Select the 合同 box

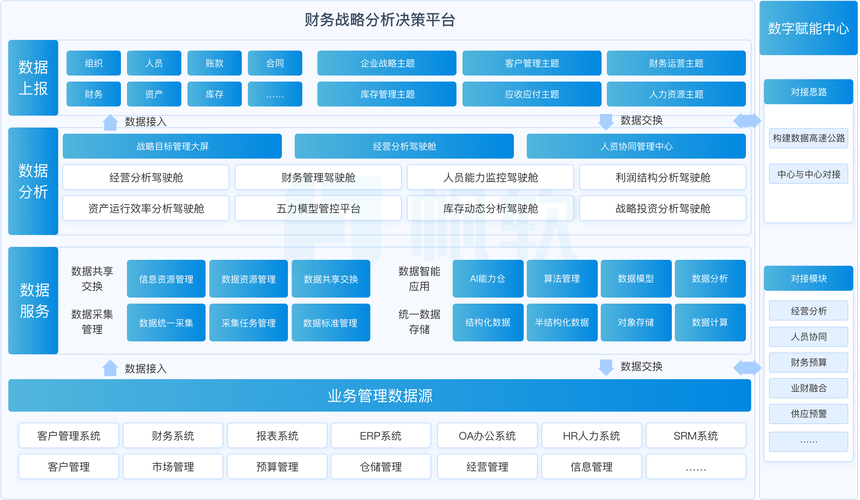(275, 63)
